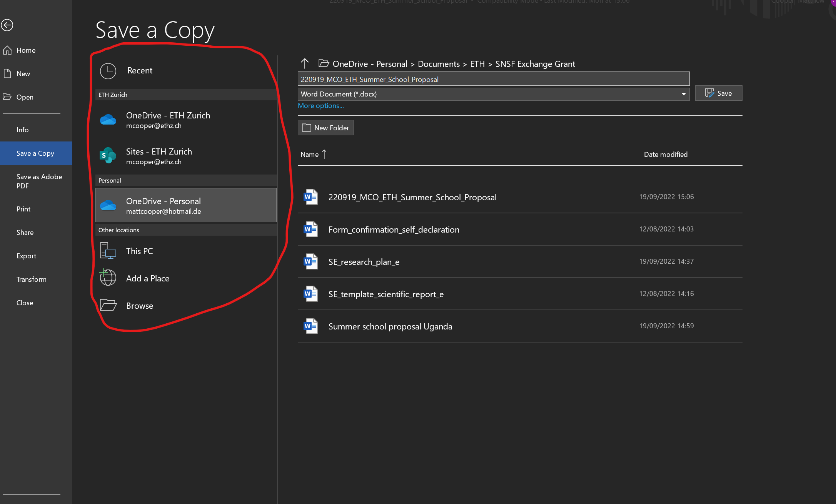Click the Add a Place globe icon

[x=108, y=278]
